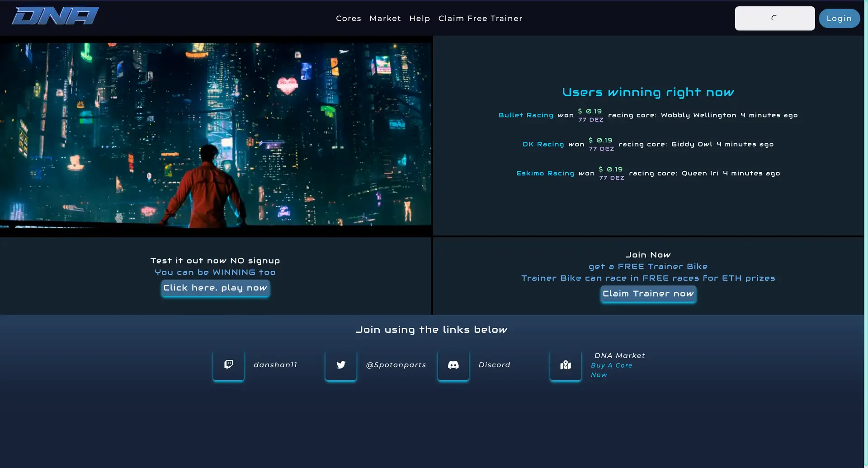Click the 'Buy A Core Now' link

tap(611, 370)
